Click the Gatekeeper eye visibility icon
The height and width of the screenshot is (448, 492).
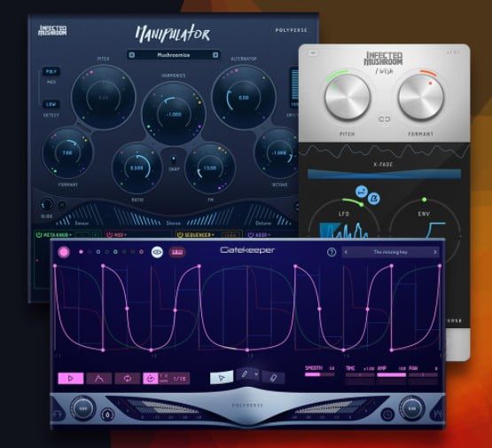click(157, 252)
